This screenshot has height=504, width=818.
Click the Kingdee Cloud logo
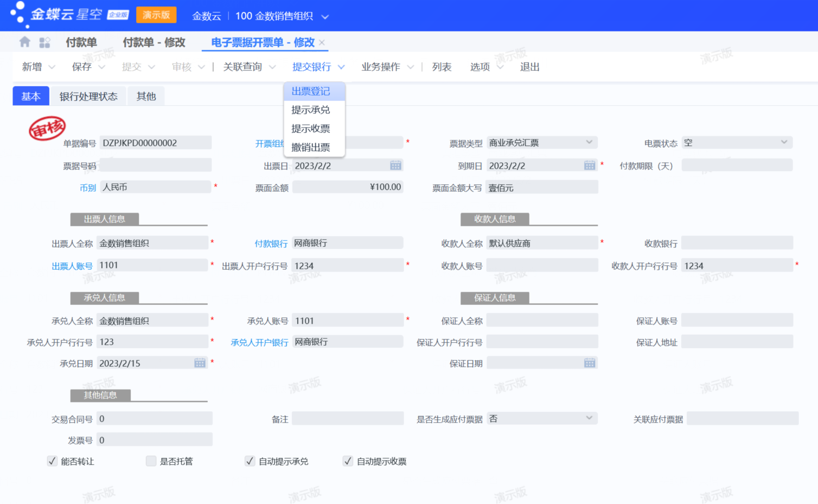[x=69, y=15]
